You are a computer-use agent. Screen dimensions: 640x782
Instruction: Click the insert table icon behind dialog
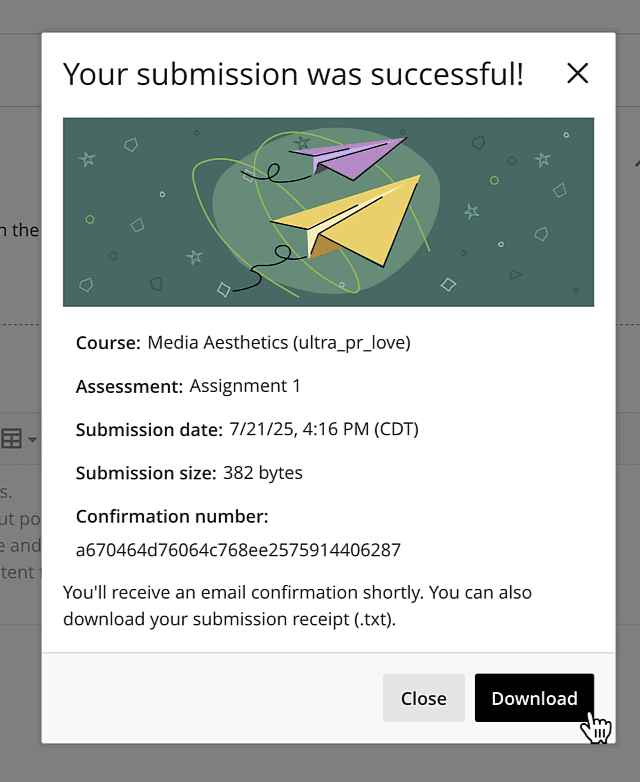[x=12, y=439]
